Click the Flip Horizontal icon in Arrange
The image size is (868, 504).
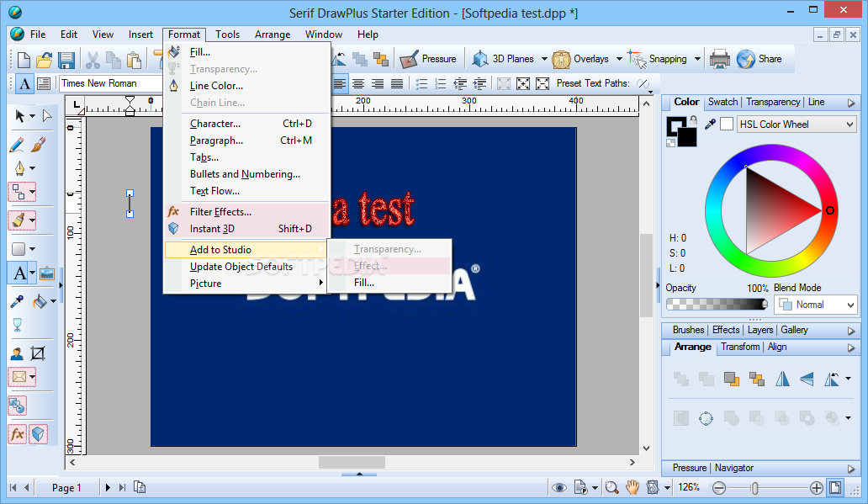pos(782,379)
